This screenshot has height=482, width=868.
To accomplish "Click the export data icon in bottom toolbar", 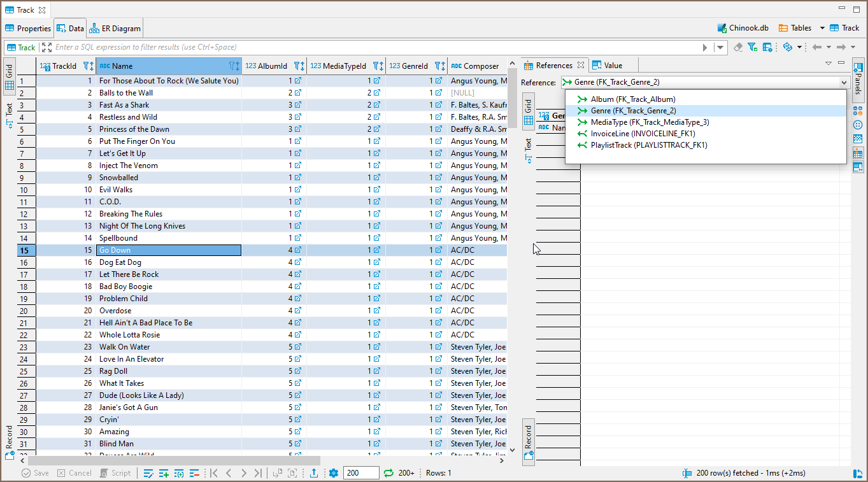I will click(x=314, y=473).
